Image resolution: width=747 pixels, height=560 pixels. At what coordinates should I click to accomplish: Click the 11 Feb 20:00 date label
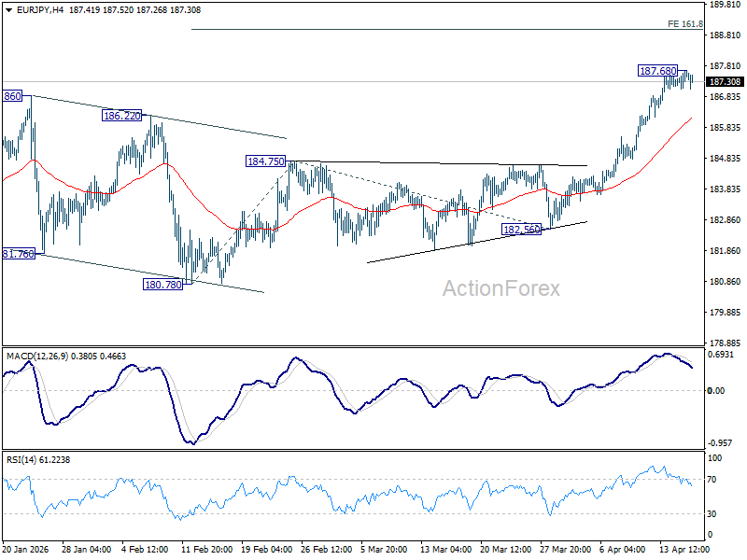206,550
